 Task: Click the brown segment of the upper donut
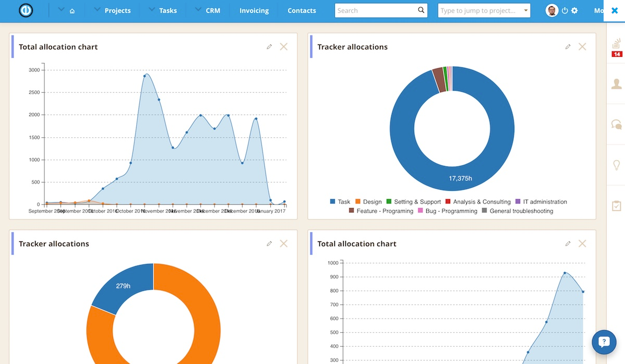click(438, 80)
